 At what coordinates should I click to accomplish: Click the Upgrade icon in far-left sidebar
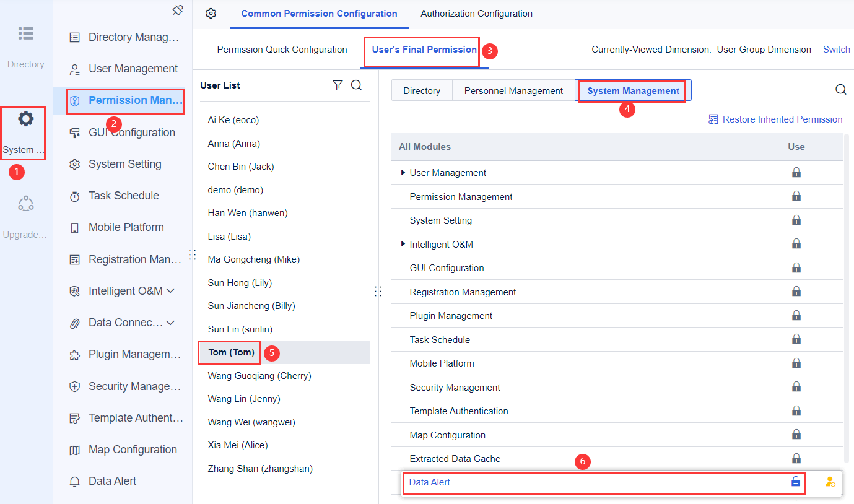click(x=25, y=203)
